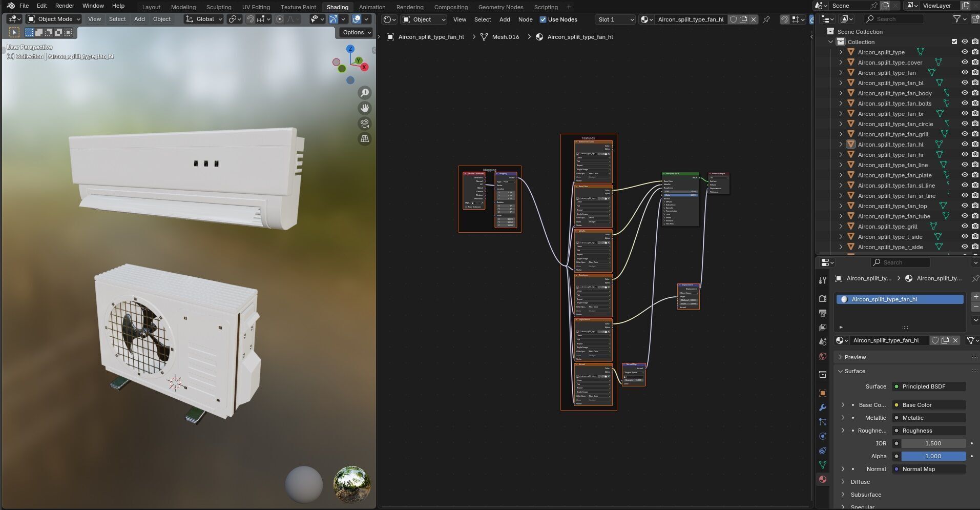Click the Blender logo menu icon
This screenshot has height=510, width=980.
click(x=10, y=6)
